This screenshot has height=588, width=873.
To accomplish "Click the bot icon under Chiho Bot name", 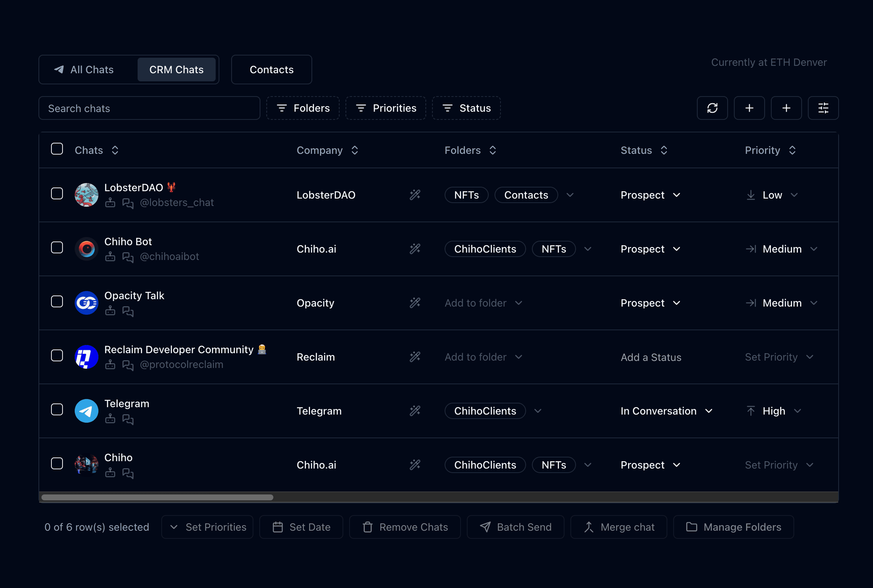I will [110, 257].
